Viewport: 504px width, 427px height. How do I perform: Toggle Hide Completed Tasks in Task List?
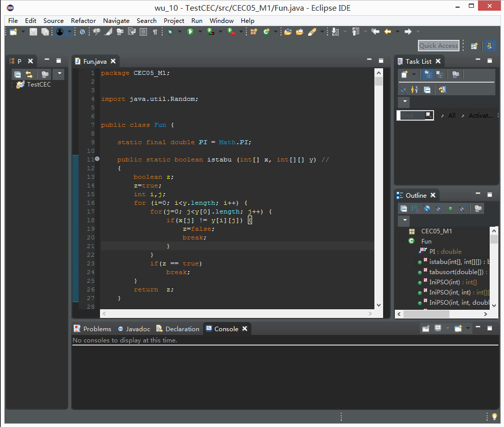[x=404, y=90]
